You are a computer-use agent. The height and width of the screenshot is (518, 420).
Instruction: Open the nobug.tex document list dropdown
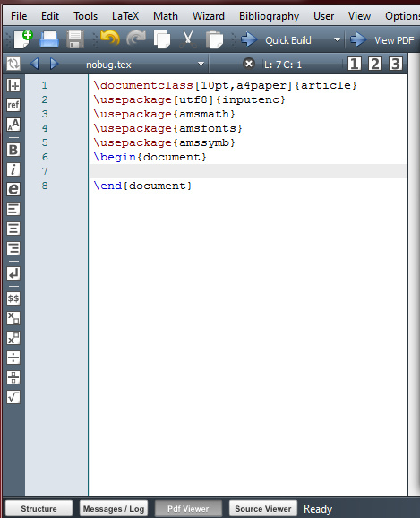(x=201, y=64)
